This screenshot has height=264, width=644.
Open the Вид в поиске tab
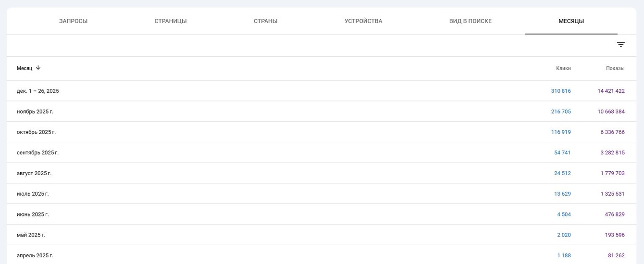470,21
